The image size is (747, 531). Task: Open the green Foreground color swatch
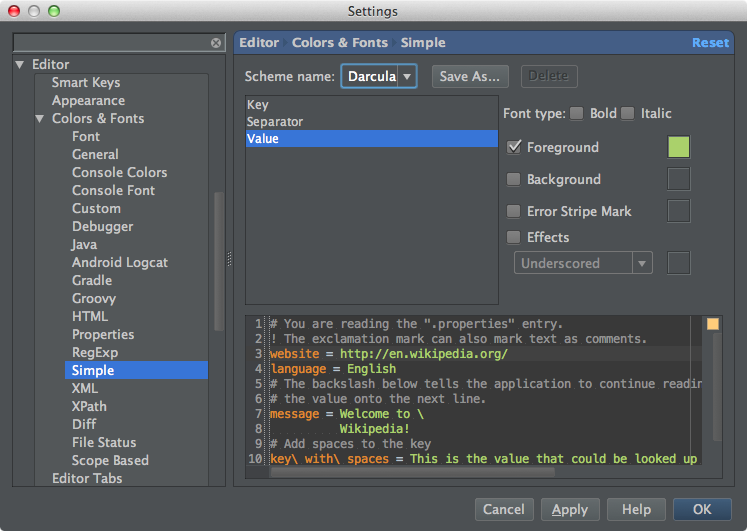click(x=679, y=147)
